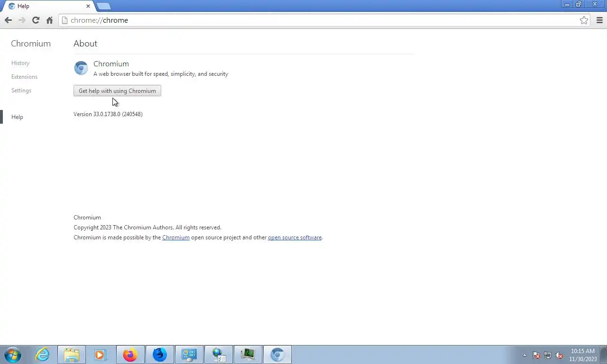Launch Internet Explorer from the taskbar

(42, 355)
